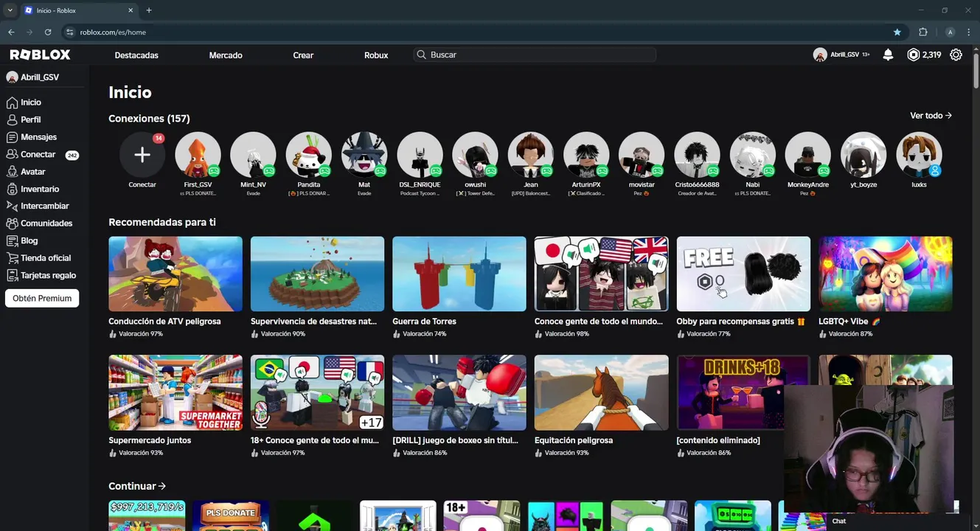Click the Abrill_GSV name in the sidebar
This screenshot has width=980, height=531.
click(x=40, y=77)
